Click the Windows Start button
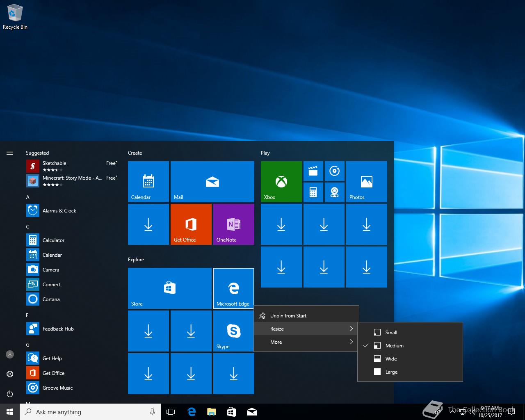The height and width of the screenshot is (420, 525). (x=10, y=412)
